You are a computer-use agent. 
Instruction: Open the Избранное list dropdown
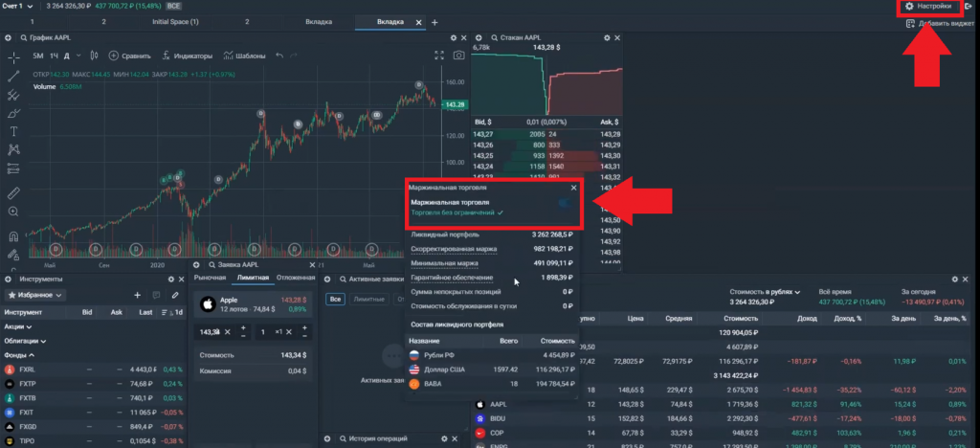click(x=35, y=295)
